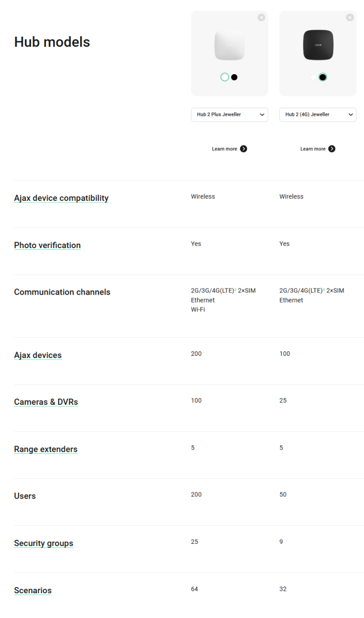The height and width of the screenshot is (618, 364).
Task: Open Ajax device compatibility info
Action: point(61,198)
